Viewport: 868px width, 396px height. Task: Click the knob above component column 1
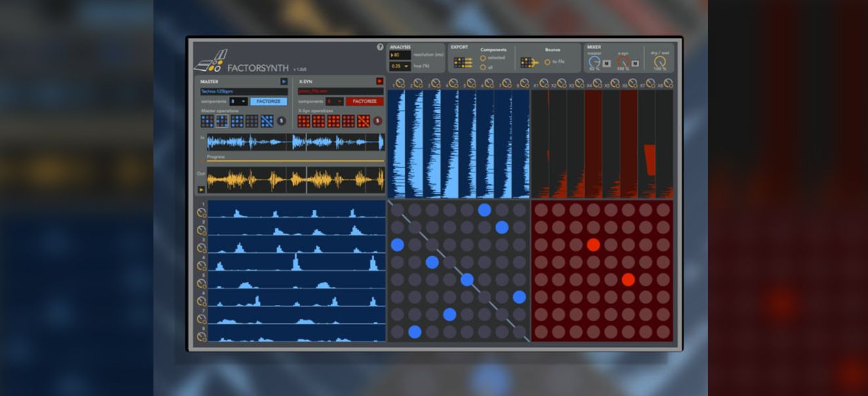point(401,83)
